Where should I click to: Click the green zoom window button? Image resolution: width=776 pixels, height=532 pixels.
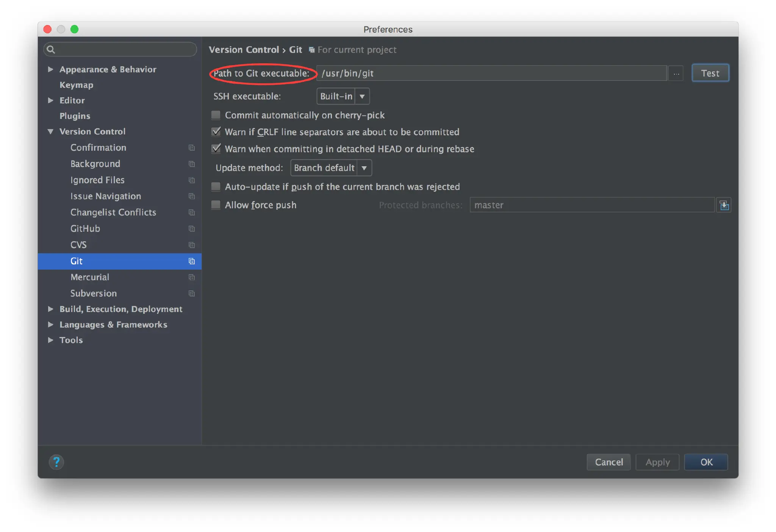point(75,29)
